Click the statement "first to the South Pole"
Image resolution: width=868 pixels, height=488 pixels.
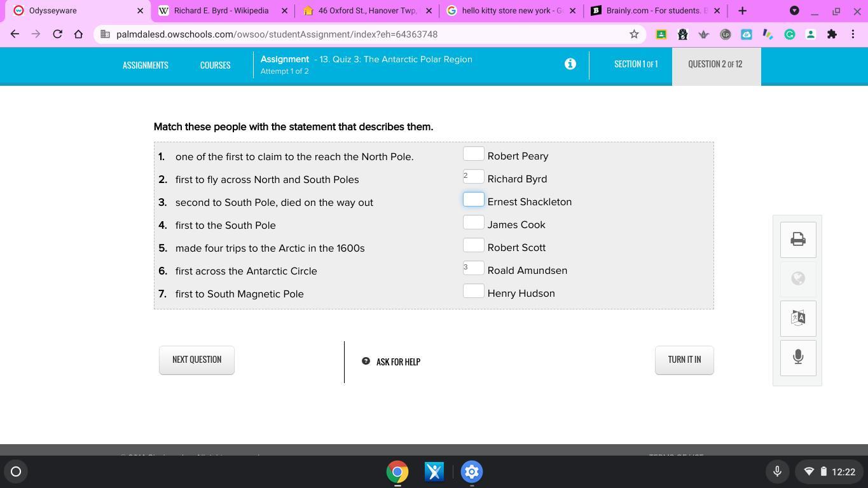point(226,226)
